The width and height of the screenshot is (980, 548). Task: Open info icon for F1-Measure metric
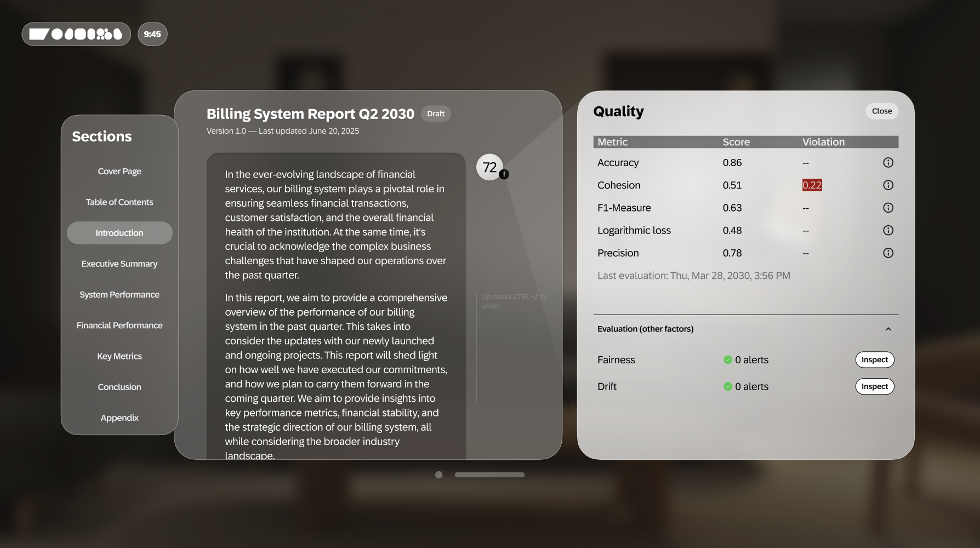coord(888,208)
